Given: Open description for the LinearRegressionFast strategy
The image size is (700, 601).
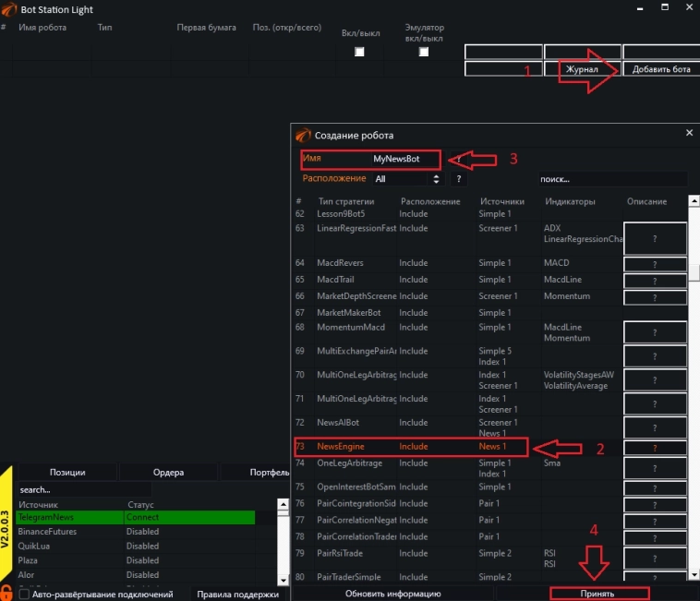Looking at the screenshot, I should (x=655, y=238).
